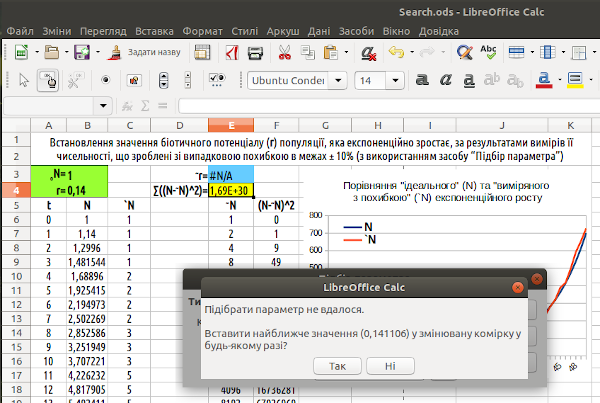Click the spreadsheet preview icon after Задати назву
Image resolution: width=600 pixels, height=403 pixels.
pos(202,52)
